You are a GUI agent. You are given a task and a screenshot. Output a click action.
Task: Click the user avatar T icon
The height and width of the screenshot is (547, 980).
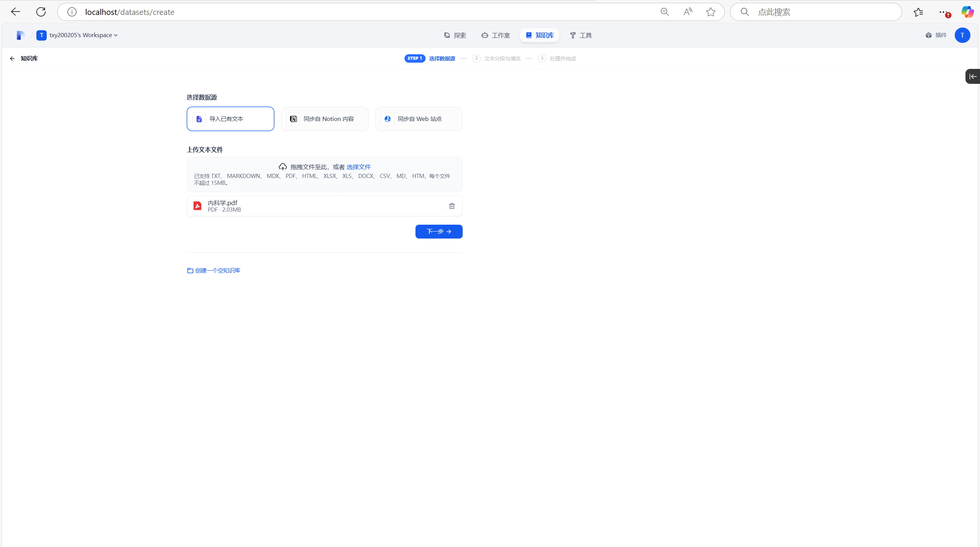point(962,35)
